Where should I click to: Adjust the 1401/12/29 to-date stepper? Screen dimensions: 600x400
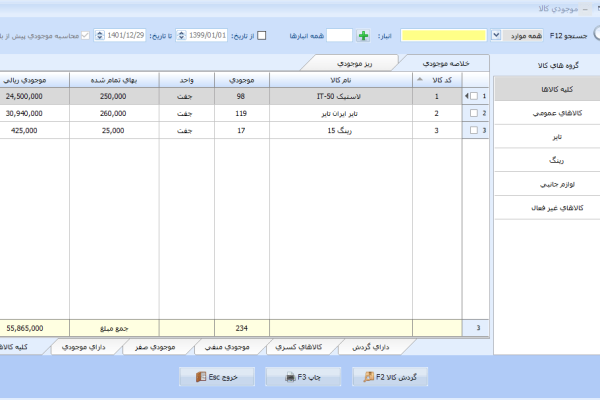[99, 36]
